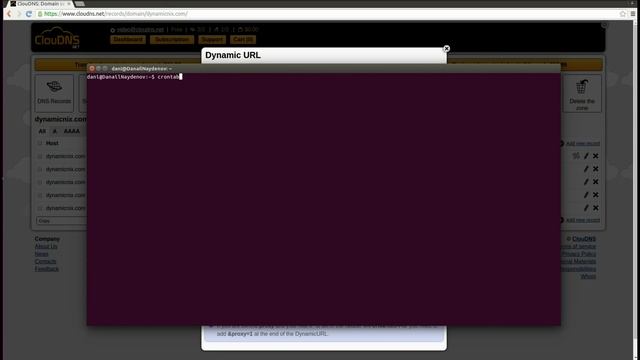640x360 pixels.
Task: Click the browser address bar URL
Action: click(116, 14)
